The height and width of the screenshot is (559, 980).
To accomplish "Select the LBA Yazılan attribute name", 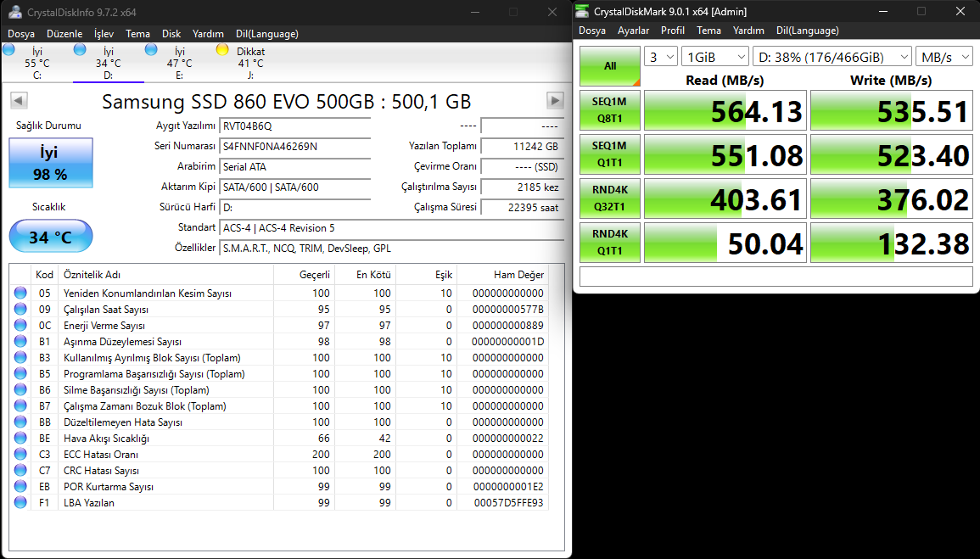I will [x=89, y=503].
